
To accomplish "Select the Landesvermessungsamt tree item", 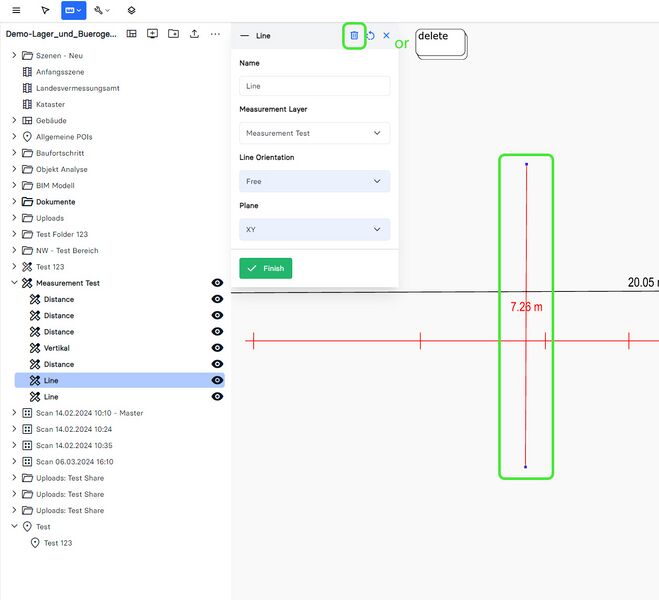I will point(77,88).
